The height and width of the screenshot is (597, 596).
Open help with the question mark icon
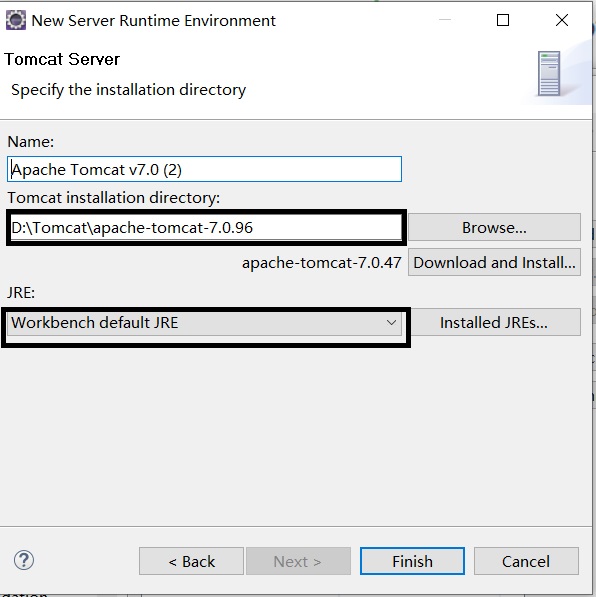24,560
